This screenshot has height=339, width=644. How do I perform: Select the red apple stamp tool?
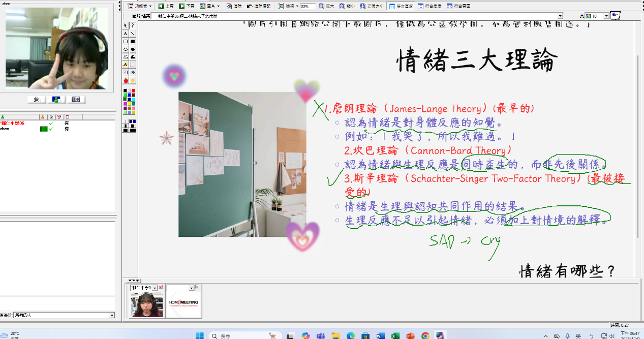[126, 80]
